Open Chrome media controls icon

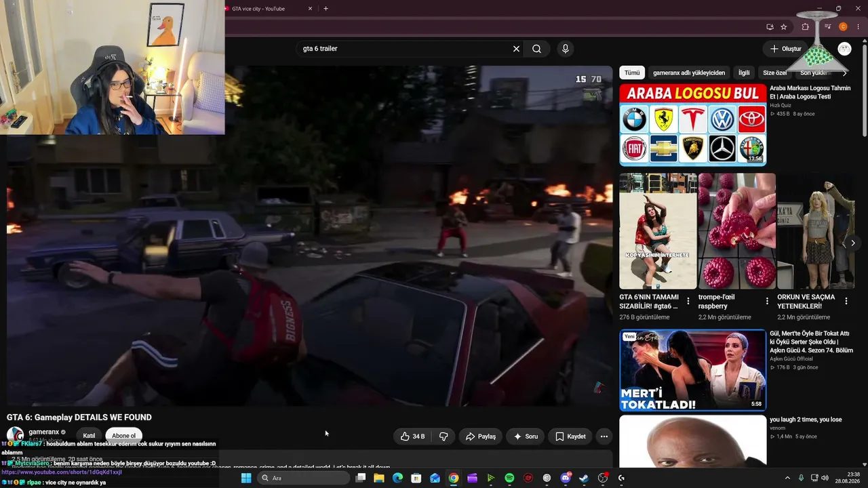(x=828, y=27)
